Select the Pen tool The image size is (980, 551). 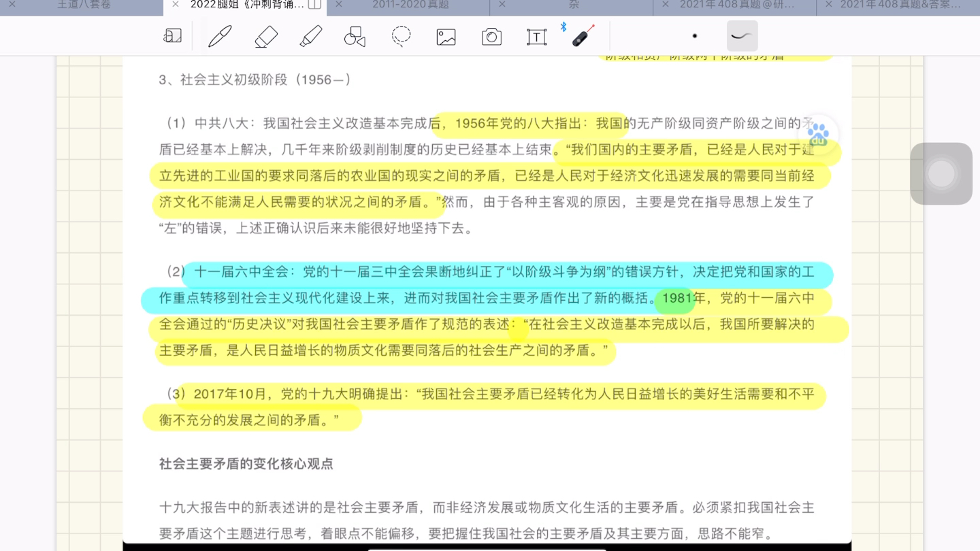(x=220, y=36)
